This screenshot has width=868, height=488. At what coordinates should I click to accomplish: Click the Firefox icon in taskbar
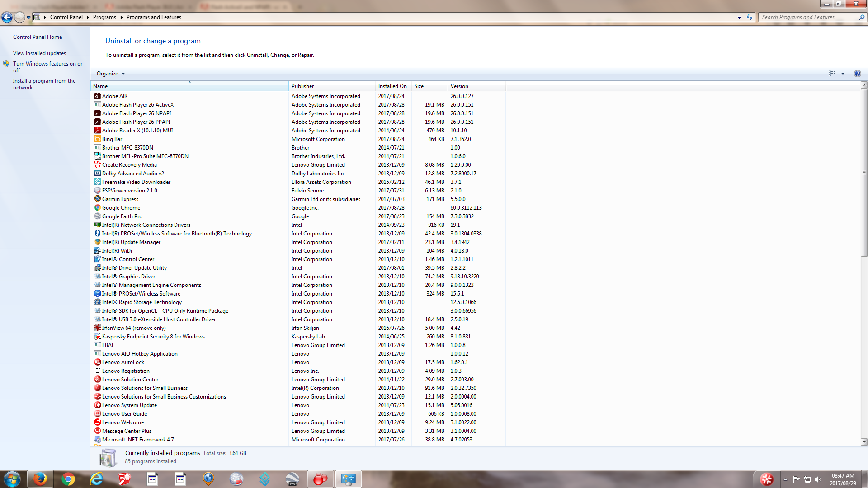[x=40, y=479]
